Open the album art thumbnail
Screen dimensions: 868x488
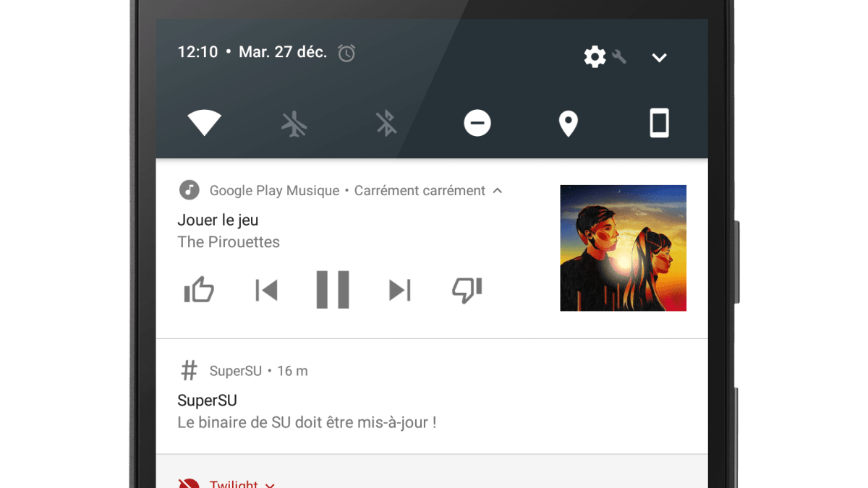click(623, 248)
